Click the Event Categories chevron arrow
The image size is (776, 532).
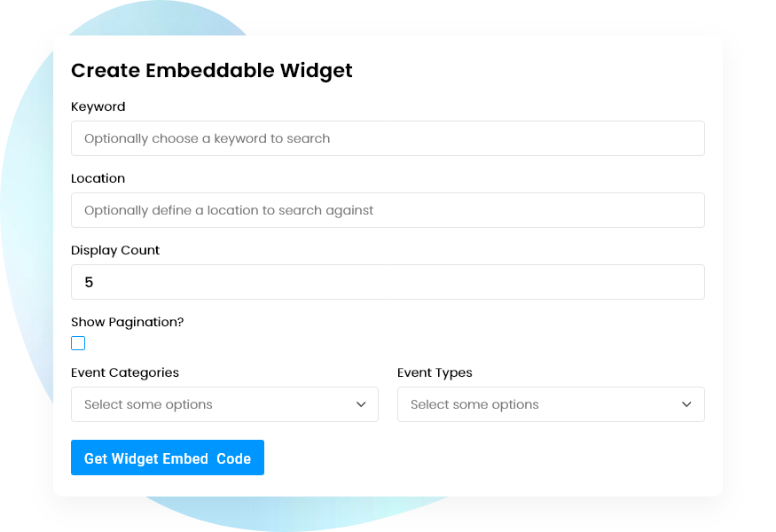[x=361, y=404]
